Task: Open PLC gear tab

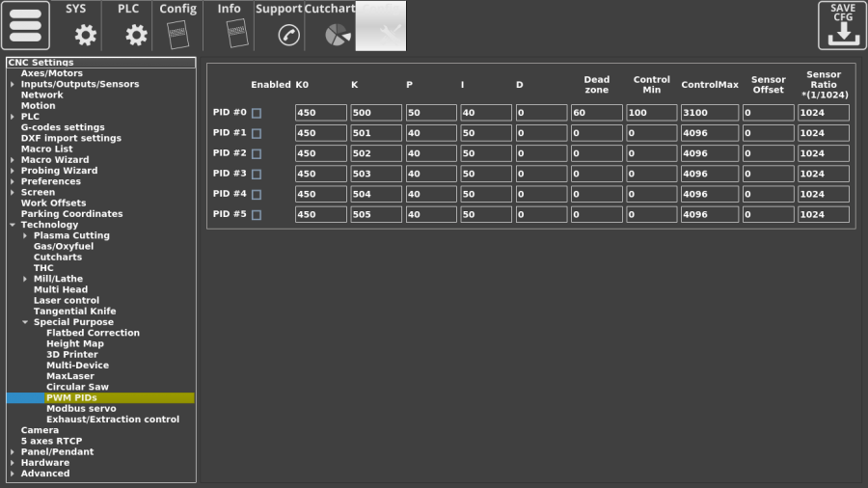Action: click(x=128, y=25)
